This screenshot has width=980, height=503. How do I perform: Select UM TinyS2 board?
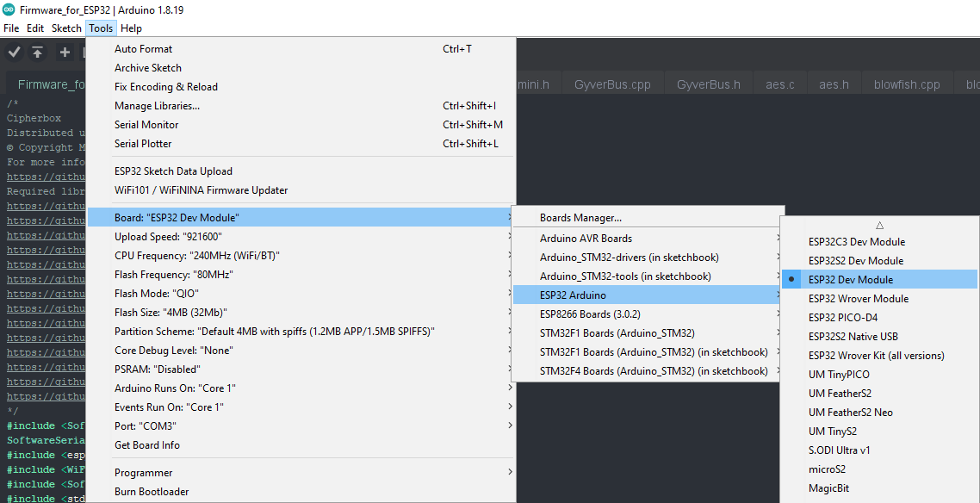(879, 432)
